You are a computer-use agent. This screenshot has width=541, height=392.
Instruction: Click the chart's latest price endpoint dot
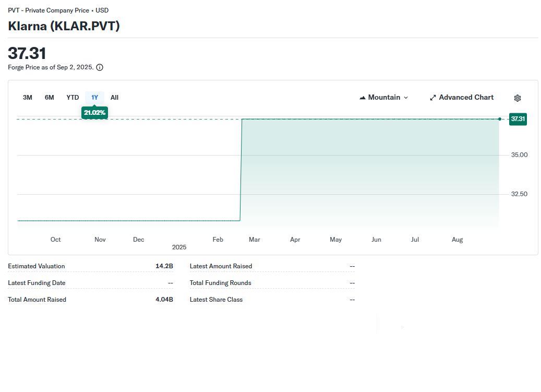pyautogui.click(x=500, y=119)
